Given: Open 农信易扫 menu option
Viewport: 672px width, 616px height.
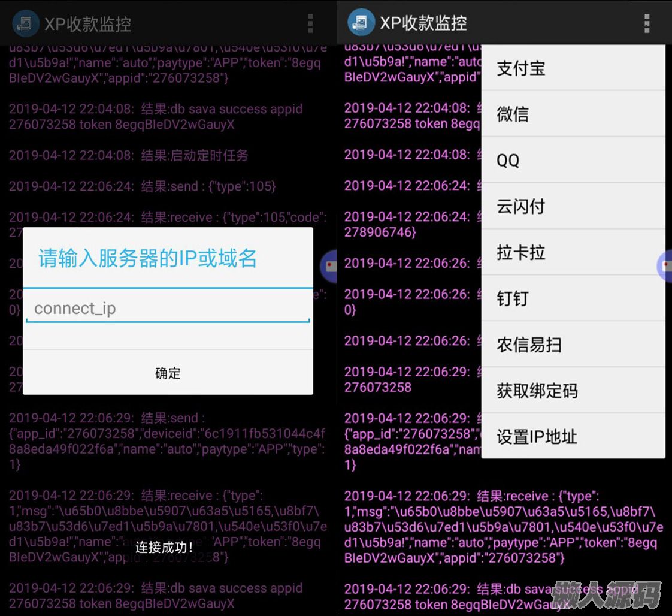Looking at the screenshot, I should click(573, 344).
